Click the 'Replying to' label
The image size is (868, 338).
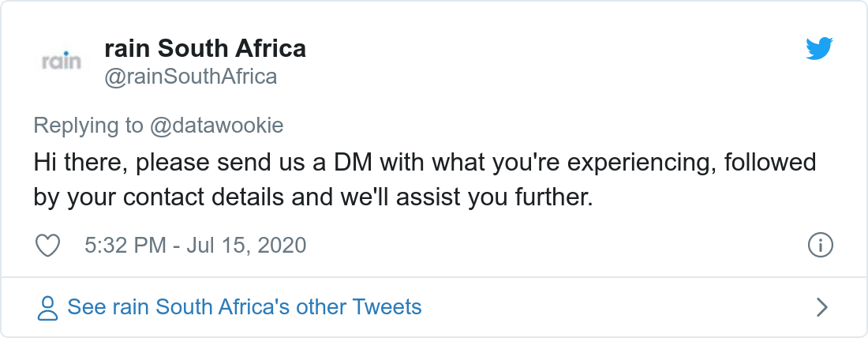tap(88, 125)
